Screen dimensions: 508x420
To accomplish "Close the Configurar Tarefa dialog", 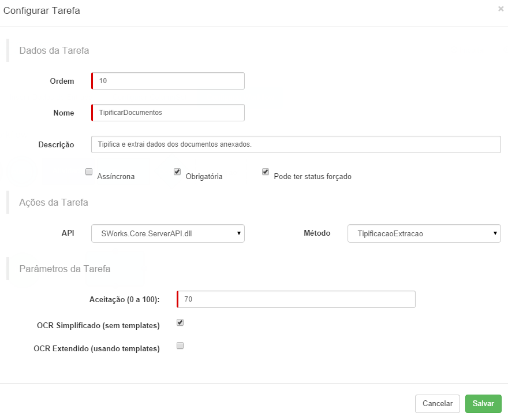I will pyautogui.click(x=500, y=9).
